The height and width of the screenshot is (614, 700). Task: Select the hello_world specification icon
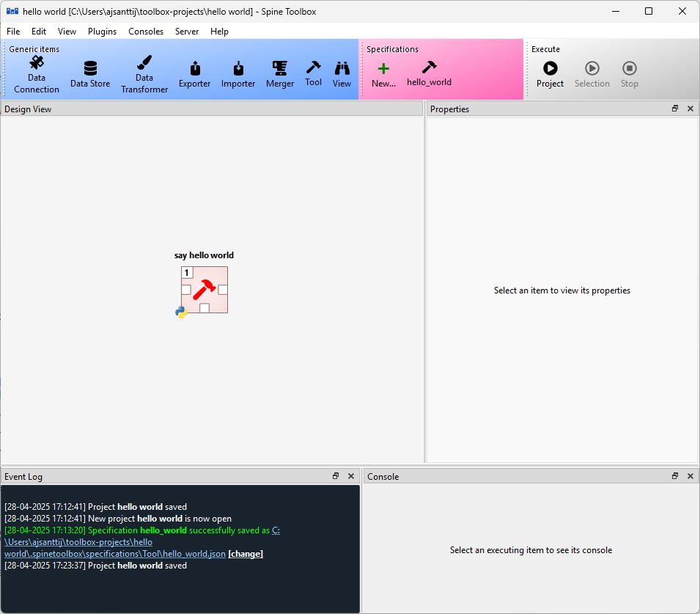(x=429, y=67)
